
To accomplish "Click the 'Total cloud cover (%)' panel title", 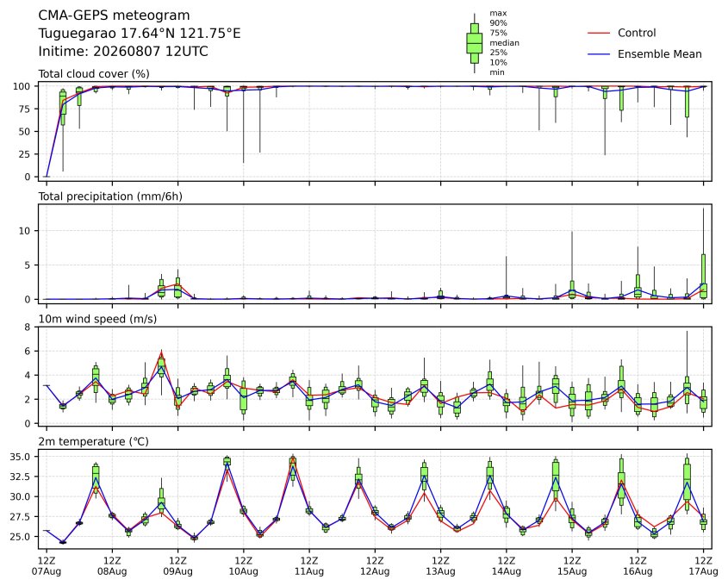I will tap(94, 74).
